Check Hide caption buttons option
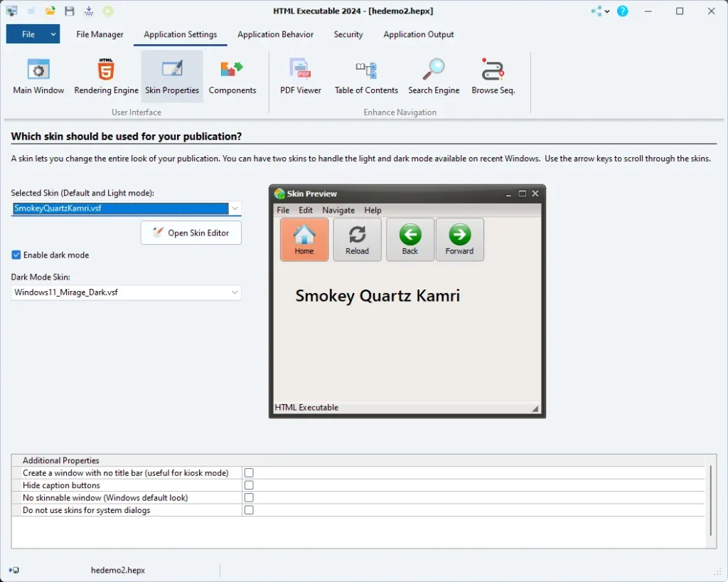 click(249, 485)
